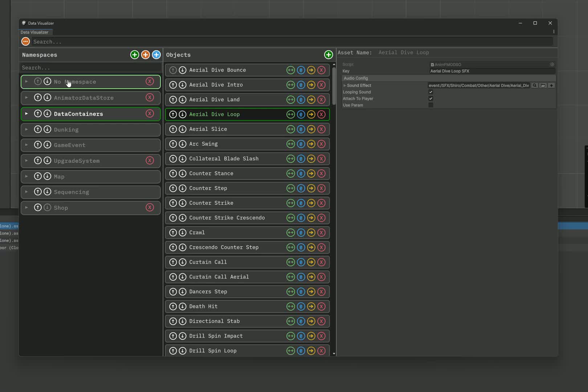Rename Counter Stance via the blue @ icon
This screenshot has width=588, height=392.
pos(301,173)
